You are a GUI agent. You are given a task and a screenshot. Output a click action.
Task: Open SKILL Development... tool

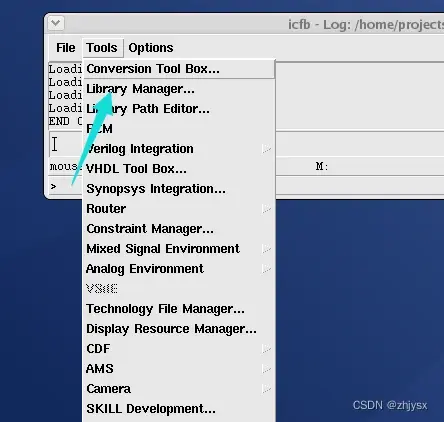(x=179, y=409)
